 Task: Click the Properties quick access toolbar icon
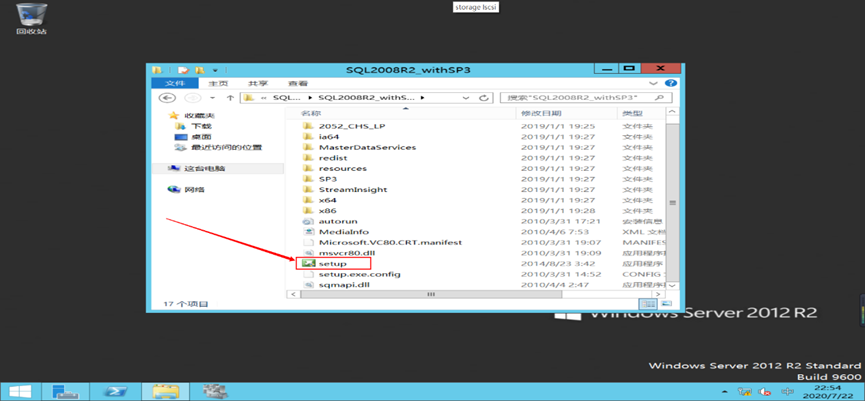[x=183, y=70]
